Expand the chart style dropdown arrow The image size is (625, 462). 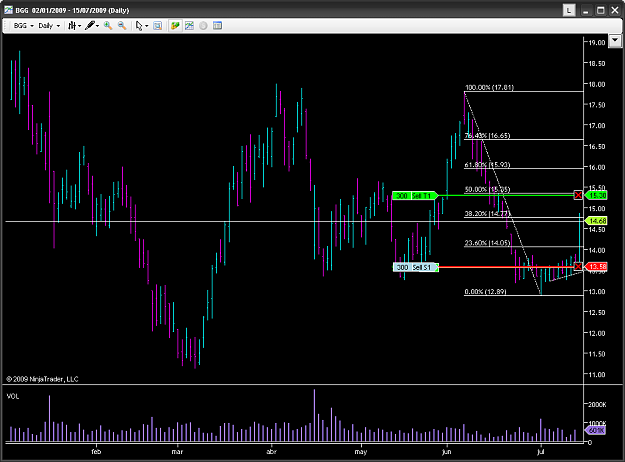pos(80,26)
